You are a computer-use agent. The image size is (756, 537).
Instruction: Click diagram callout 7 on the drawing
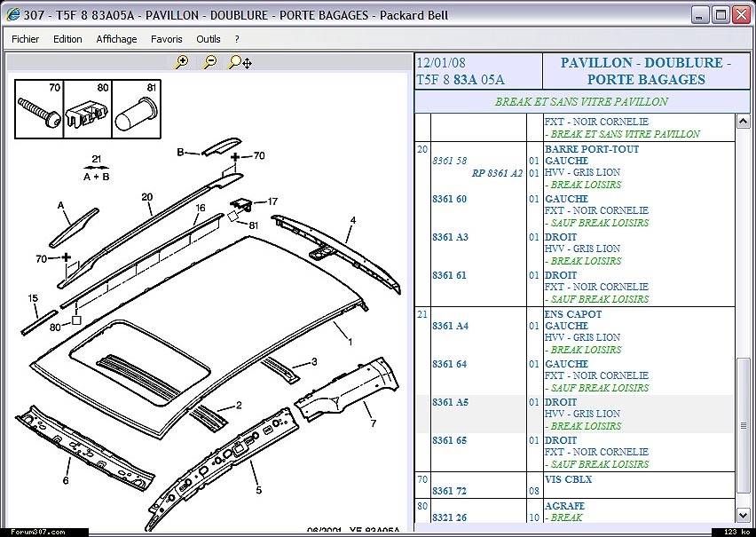pos(374,423)
